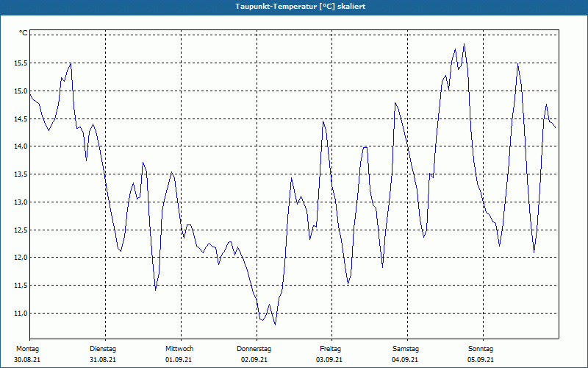This screenshot has height=368, width=588.
Task: Click the Samstag day label
Action: tap(406, 349)
